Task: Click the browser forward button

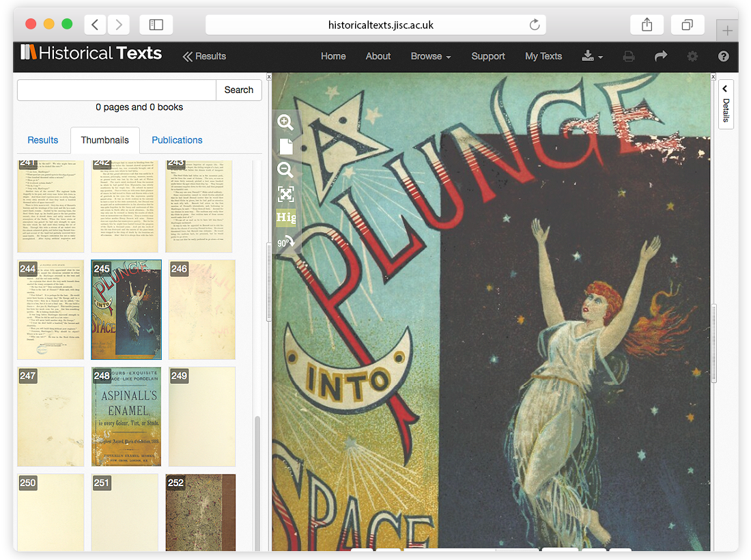Action: (119, 25)
